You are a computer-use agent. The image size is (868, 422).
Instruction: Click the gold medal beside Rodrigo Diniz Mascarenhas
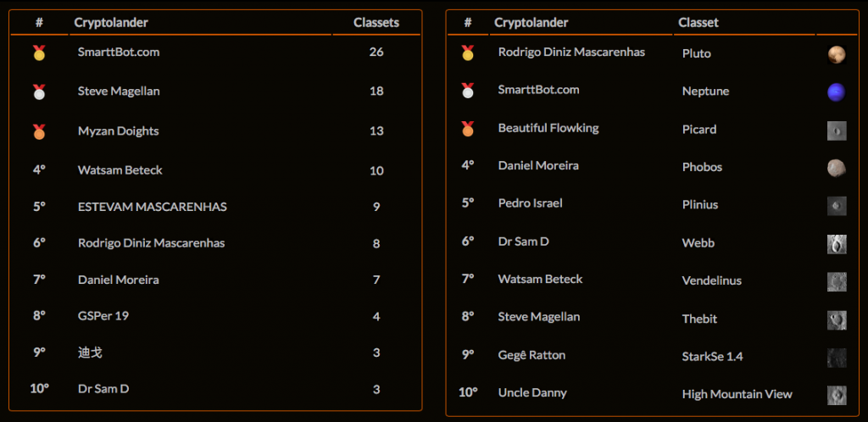coord(468,53)
